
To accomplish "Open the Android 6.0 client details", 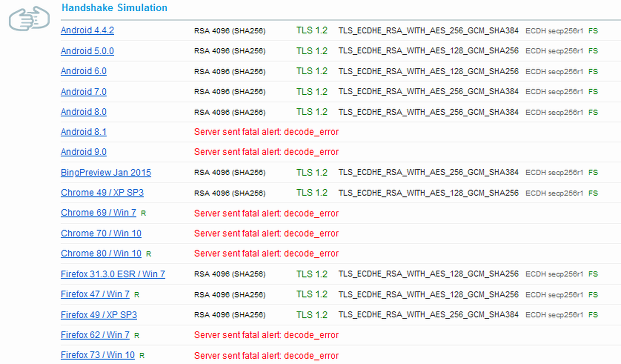I will coord(83,71).
